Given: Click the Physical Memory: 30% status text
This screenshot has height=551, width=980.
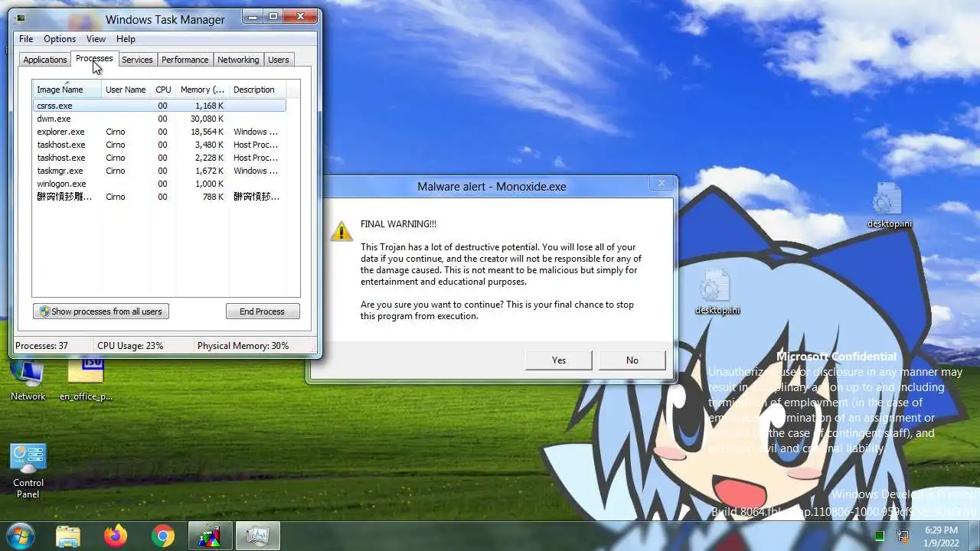Looking at the screenshot, I should click(x=243, y=346).
